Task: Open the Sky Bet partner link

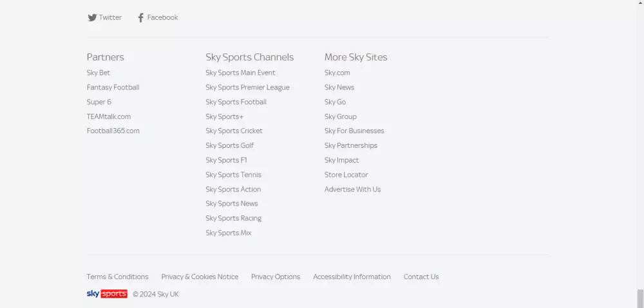Action: 99,73
